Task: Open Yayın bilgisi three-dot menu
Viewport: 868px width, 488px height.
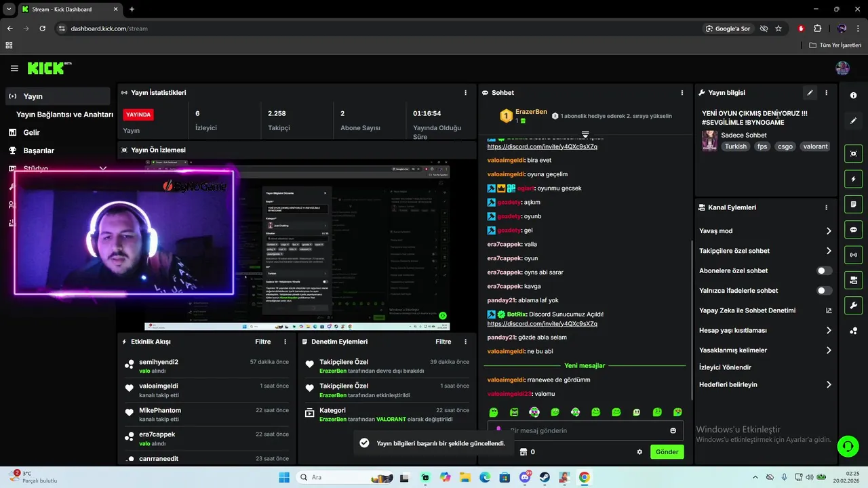Action: (826, 93)
